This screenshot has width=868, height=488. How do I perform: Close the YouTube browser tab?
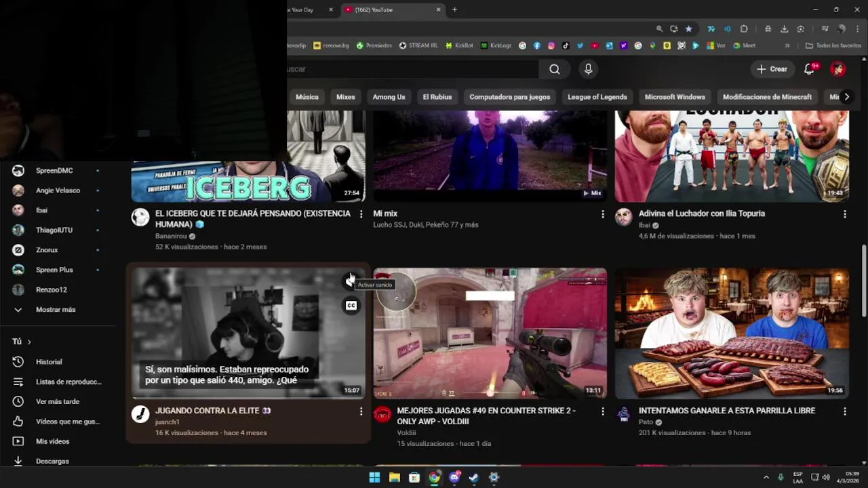point(438,9)
